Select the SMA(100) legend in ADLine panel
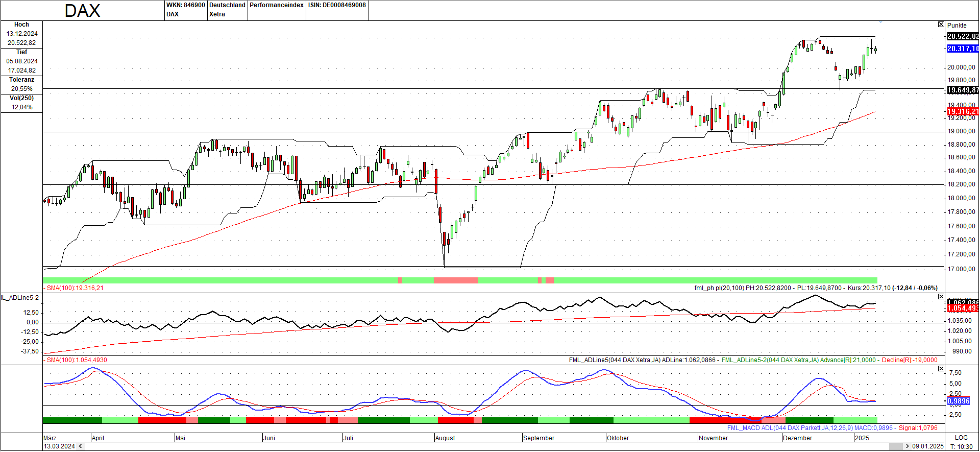 click(77, 360)
